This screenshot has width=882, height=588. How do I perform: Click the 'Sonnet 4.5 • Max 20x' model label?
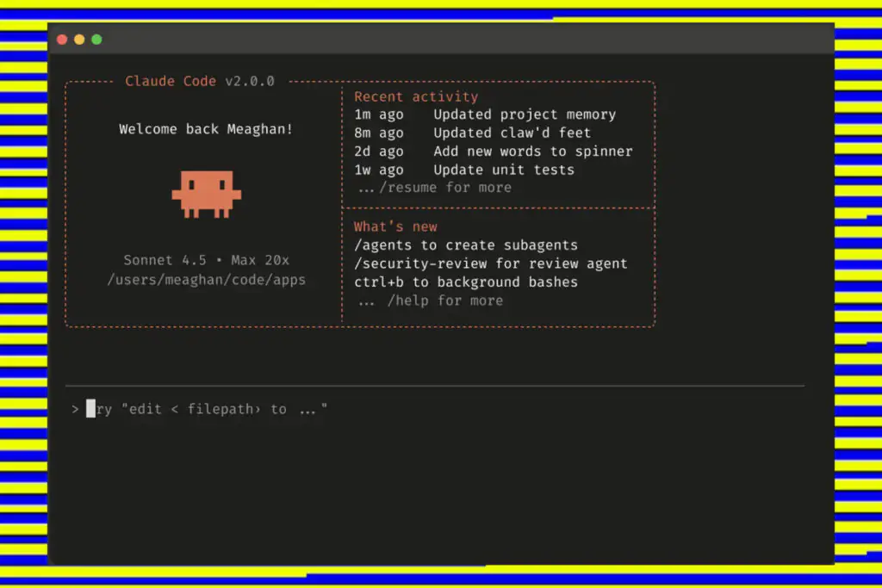tap(206, 260)
